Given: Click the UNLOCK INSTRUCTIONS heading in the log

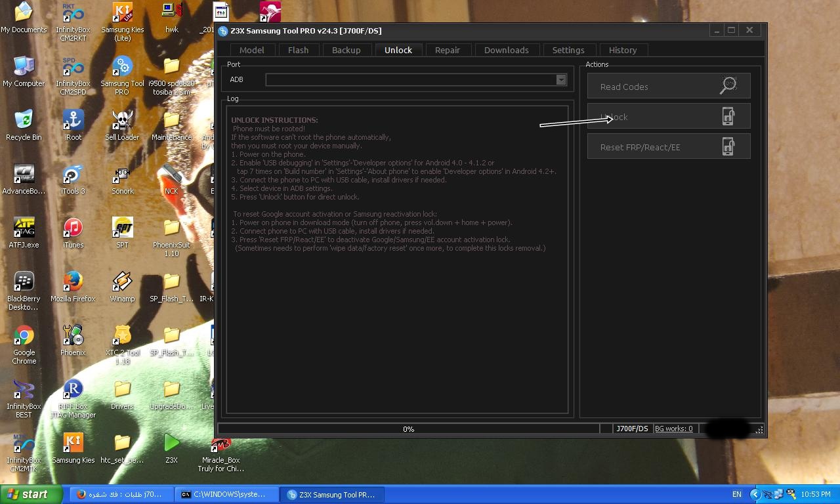Looking at the screenshot, I should [x=274, y=120].
